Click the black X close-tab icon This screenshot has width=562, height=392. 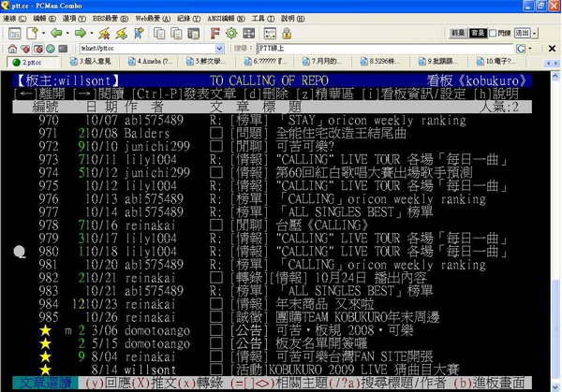(553, 49)
